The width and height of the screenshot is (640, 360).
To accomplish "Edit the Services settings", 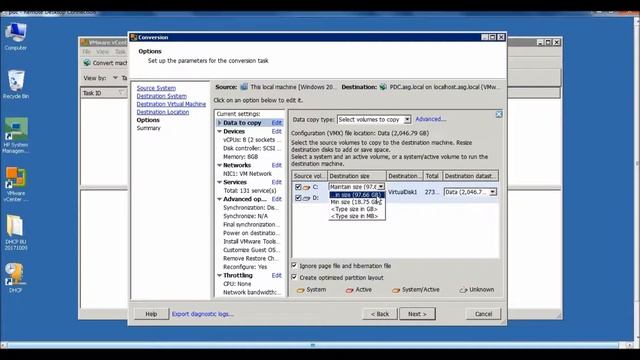I will [276, 182].
